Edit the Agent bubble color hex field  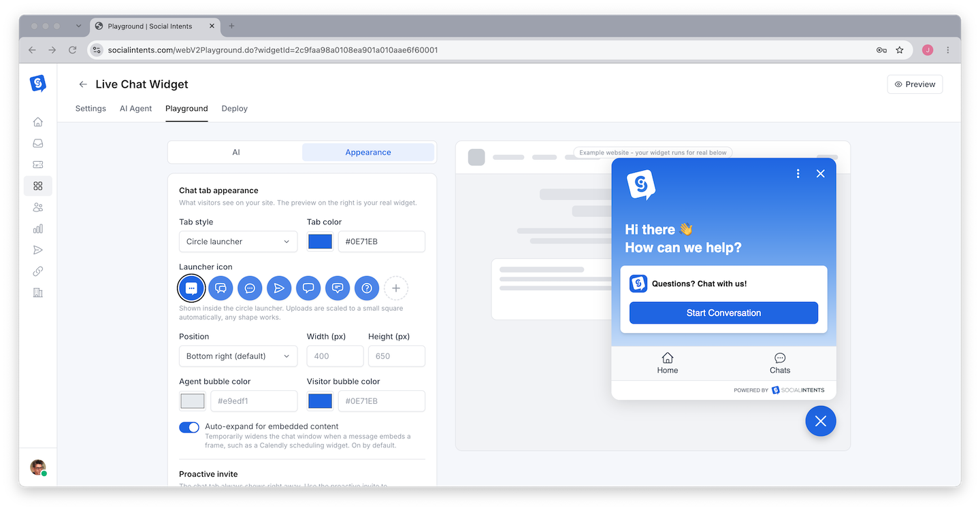pyautogui.click(x=254, y=401)
